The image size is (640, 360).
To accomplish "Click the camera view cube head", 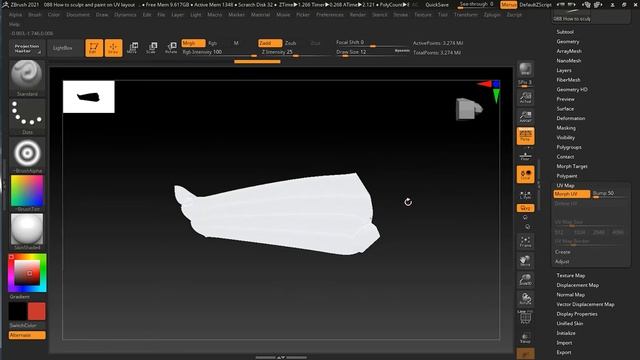I will click(469, 109).
